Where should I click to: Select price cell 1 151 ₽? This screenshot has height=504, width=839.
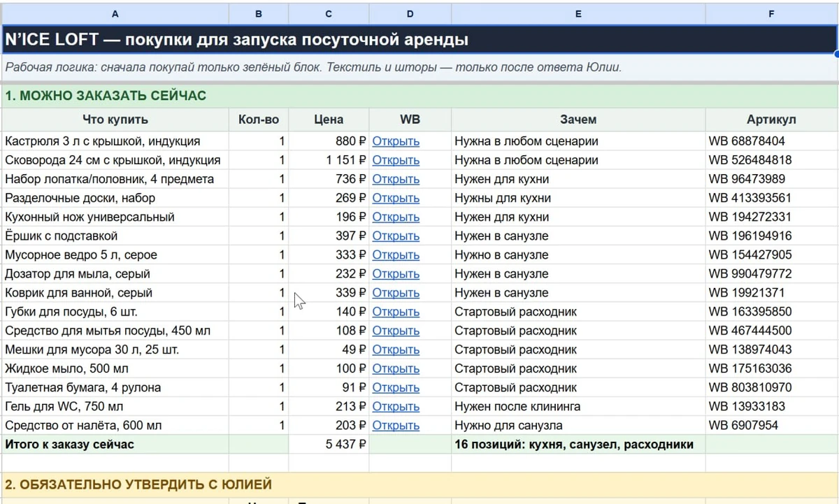[329, 160]
